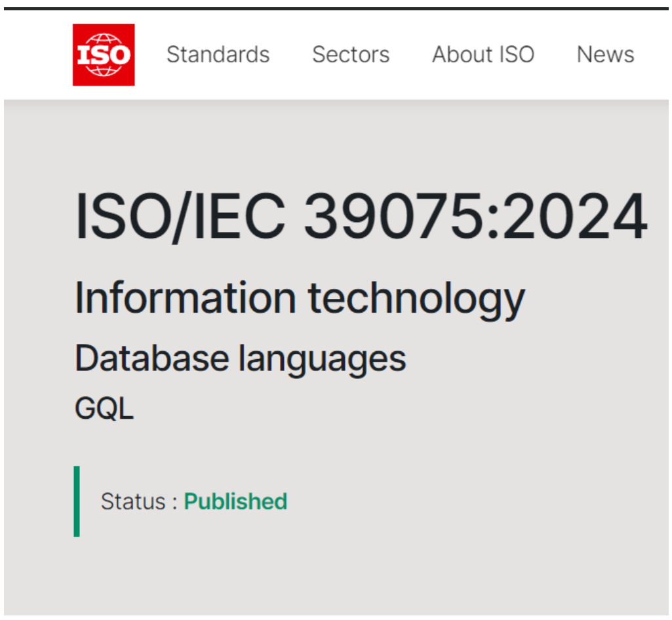This screenshot has width=672, height=620.
Task: Click the red ISO logo
Action: pos(104,55)
